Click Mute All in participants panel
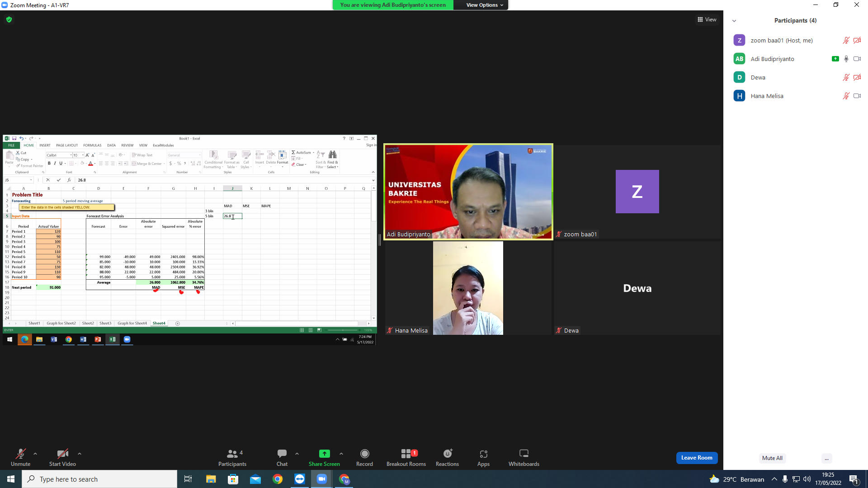This screenshot has width=868, height=488. [772, 458]
